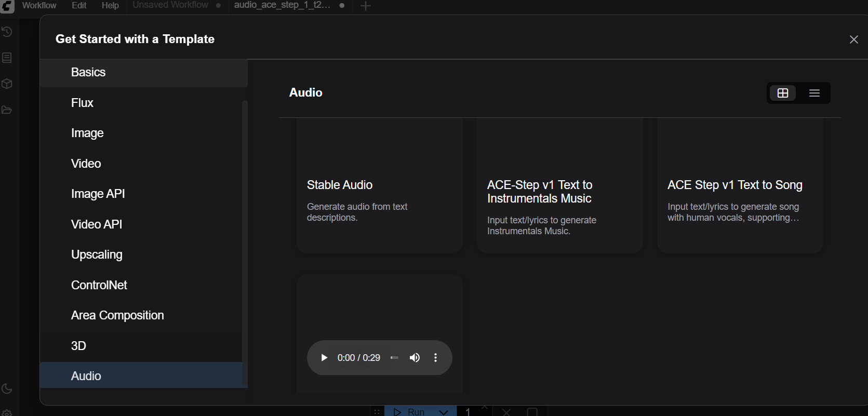
Task: Mute the audio preview speaker
Action: (x=415, y=358)
